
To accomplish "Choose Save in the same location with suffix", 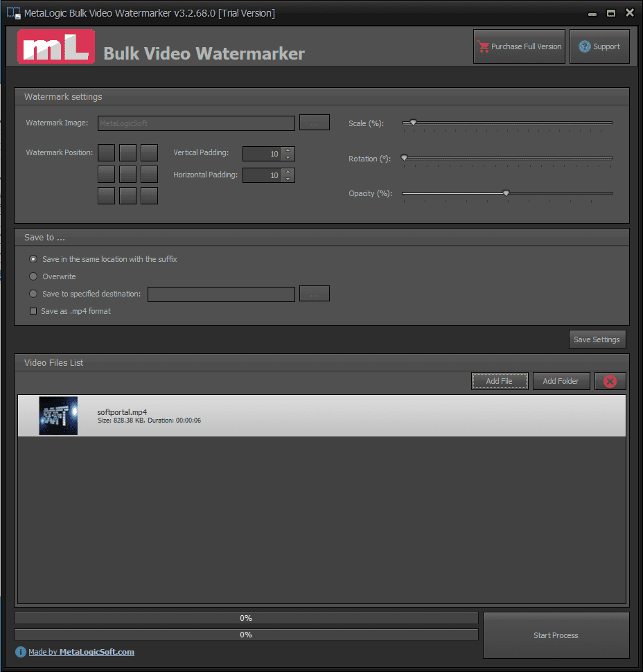I will tap(33, 259).
